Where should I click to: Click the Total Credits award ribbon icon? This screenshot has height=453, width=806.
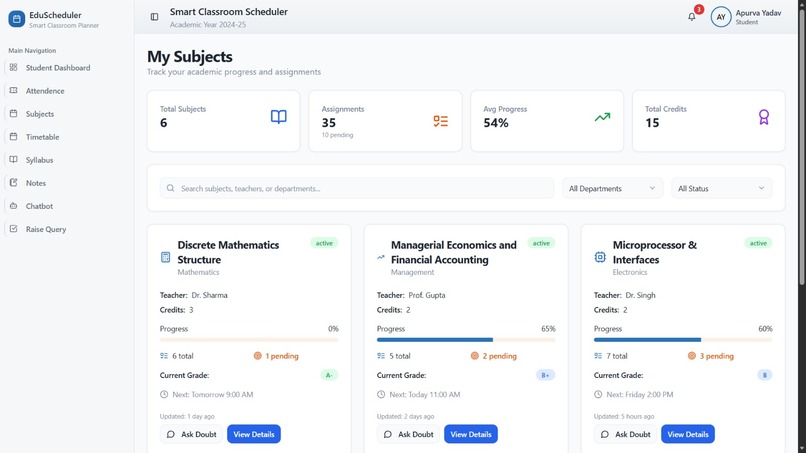(x=764, y=117)
